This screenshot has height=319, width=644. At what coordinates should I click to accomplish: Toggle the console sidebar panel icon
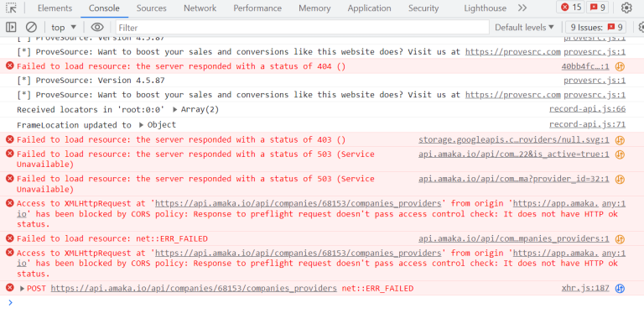coord(11,28)
